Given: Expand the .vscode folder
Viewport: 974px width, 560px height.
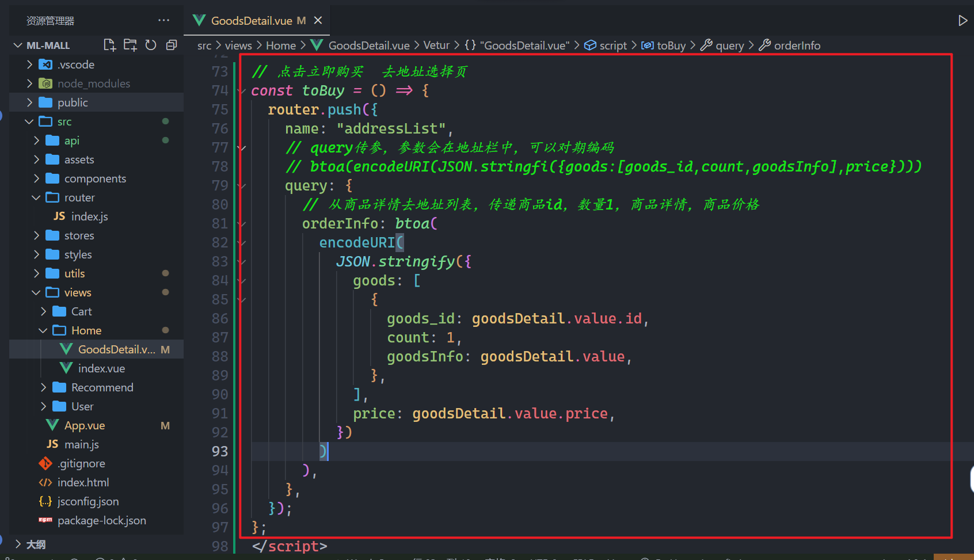Looking at the screenshot, I should 30,64.
